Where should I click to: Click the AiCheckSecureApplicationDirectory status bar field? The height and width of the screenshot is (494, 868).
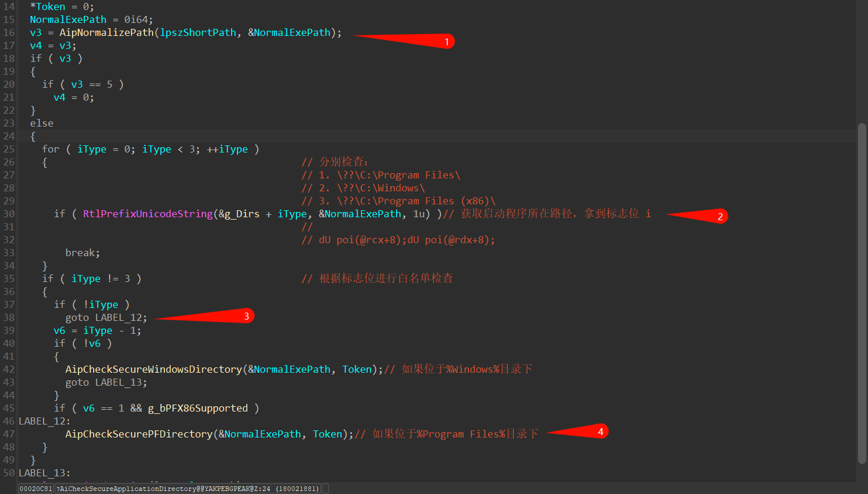187,489
